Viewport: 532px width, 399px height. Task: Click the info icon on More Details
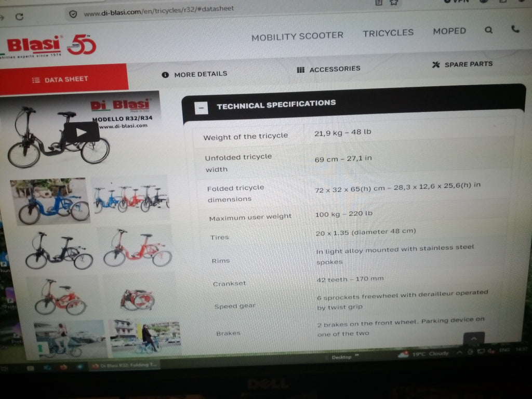(165, 75)
